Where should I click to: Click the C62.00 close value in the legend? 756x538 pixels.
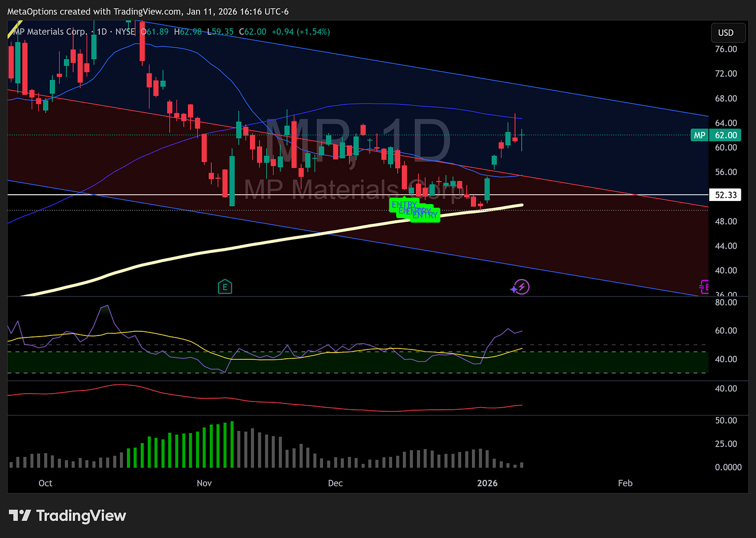(253, 32)
